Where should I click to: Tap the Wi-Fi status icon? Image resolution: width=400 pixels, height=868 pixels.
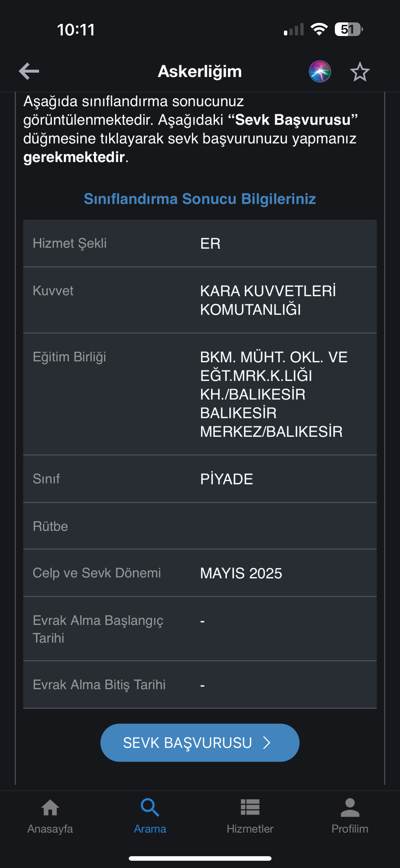pyautogui.click(x=319, y=29)
